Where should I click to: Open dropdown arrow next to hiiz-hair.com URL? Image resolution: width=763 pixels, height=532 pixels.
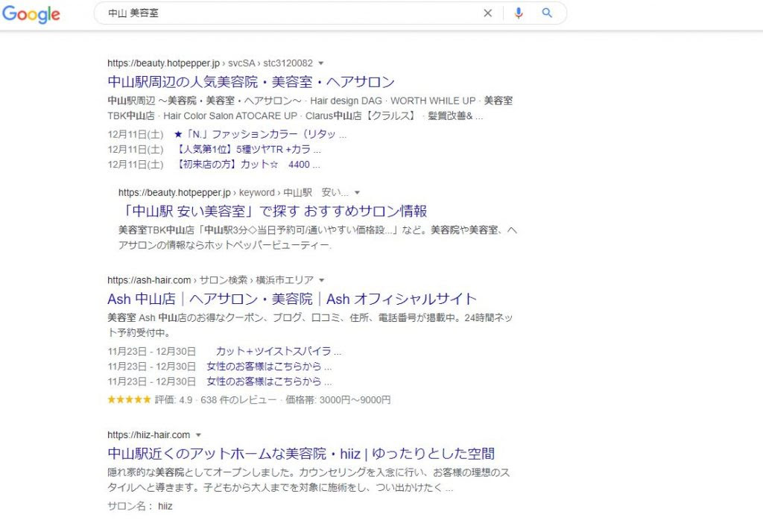(x=198, y=435)
